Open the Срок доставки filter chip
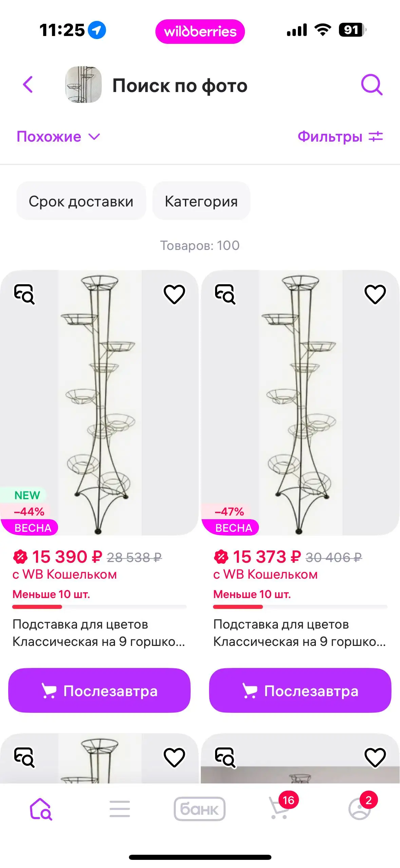Image resolution: width=400 pixels, height=868 pixels. (x=81, y=201)
